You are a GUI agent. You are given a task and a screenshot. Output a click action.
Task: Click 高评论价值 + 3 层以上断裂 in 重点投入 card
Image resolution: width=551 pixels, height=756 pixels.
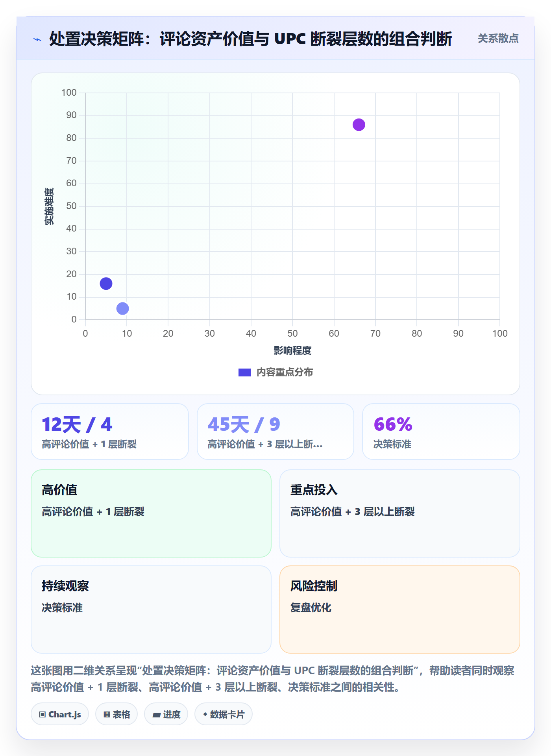[x=353, y=511]
